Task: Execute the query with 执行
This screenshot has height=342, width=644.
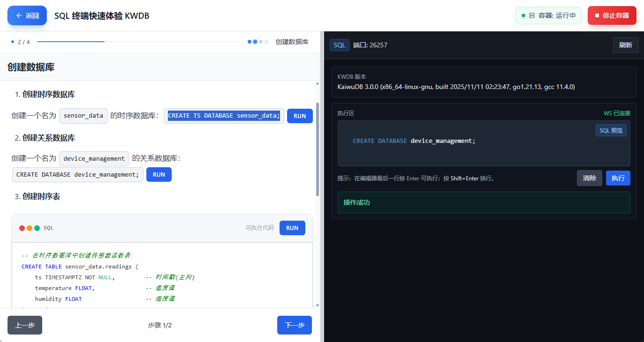Action: 618,178
